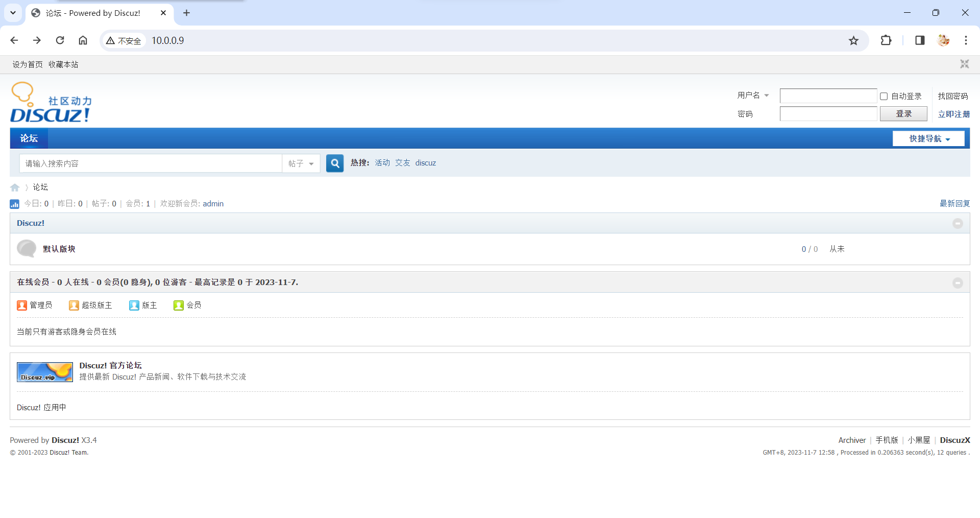Open the browser extensions puzzle icon
Image resolution: width=980 pixels, height=518 pixels.
pos(886,40)
